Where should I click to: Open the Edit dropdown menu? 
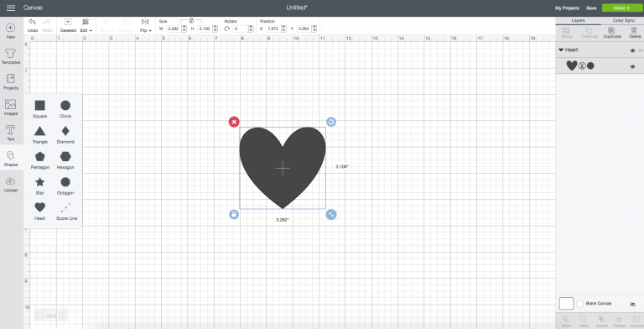86,25
